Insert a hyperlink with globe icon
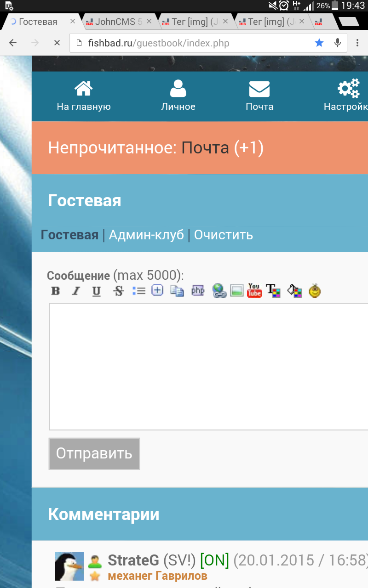 click(x=219, y=291)
